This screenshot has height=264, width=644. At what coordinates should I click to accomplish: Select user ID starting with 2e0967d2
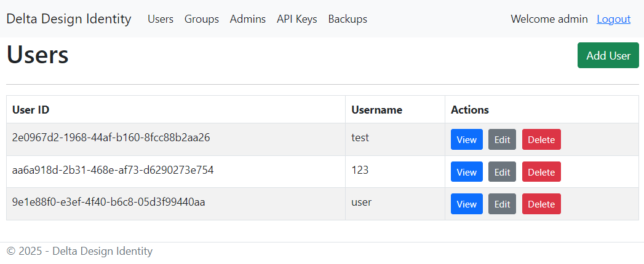coord(111,138)
